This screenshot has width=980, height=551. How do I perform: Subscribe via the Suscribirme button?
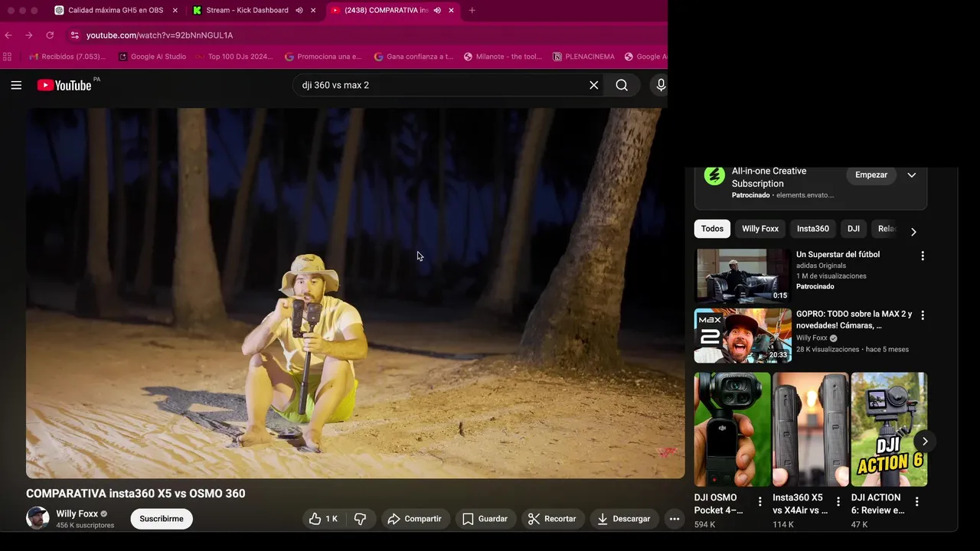coord(162,519)
